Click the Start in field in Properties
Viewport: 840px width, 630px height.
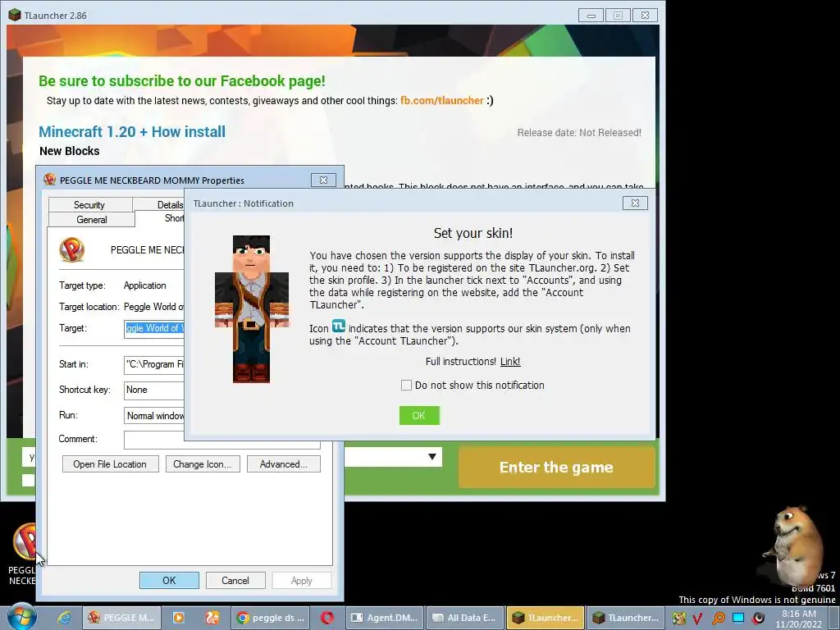[x=154, y=364]
